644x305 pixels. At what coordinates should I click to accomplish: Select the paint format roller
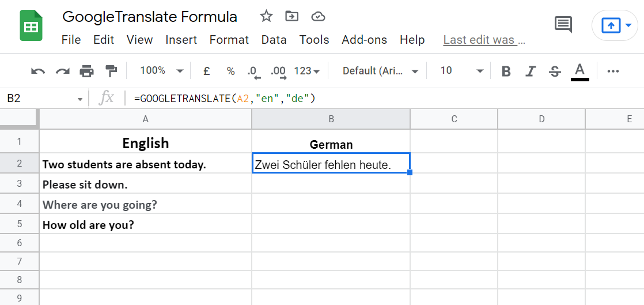111,71
